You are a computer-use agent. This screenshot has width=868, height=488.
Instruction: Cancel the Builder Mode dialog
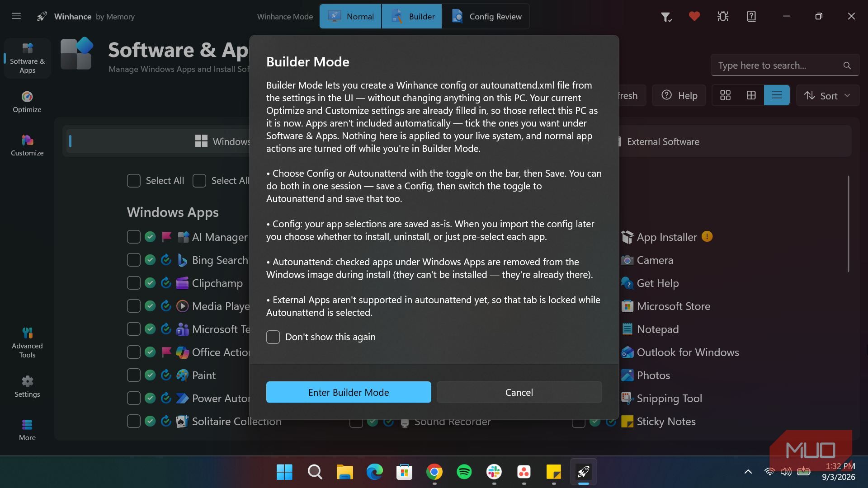tap(519, 392)
